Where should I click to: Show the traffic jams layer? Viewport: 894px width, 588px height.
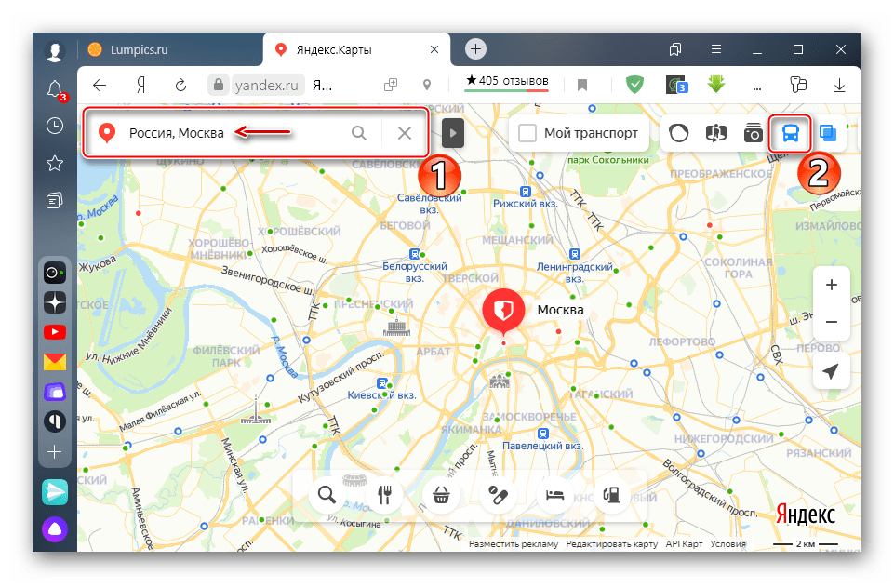676,134
